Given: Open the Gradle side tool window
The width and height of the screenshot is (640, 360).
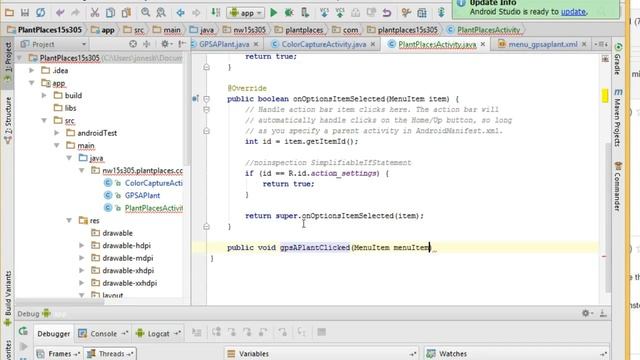Looking at the screenshot, I should pos(618,59).
